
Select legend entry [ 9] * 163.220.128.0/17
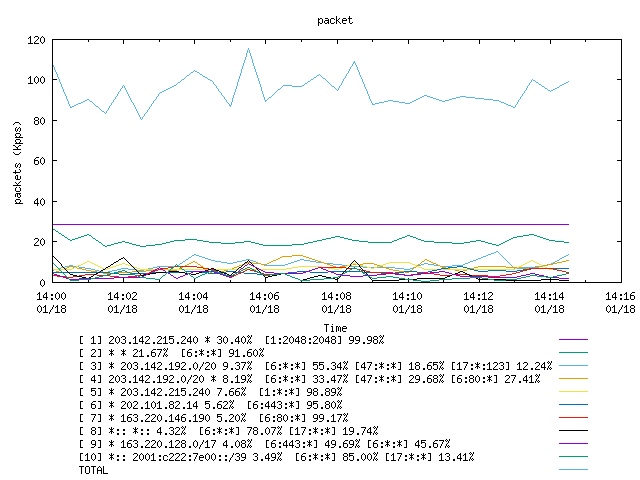264,444
